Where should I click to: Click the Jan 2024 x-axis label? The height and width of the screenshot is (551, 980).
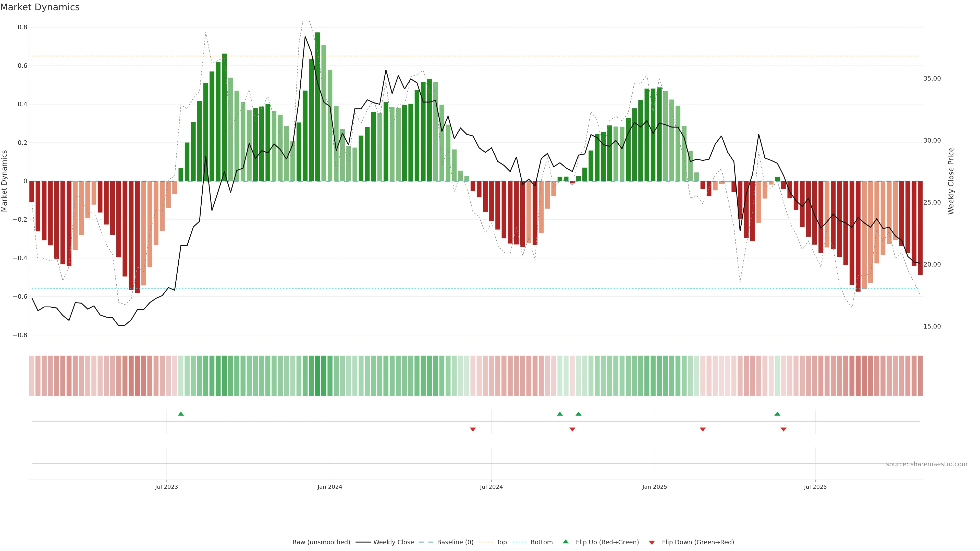330,487
